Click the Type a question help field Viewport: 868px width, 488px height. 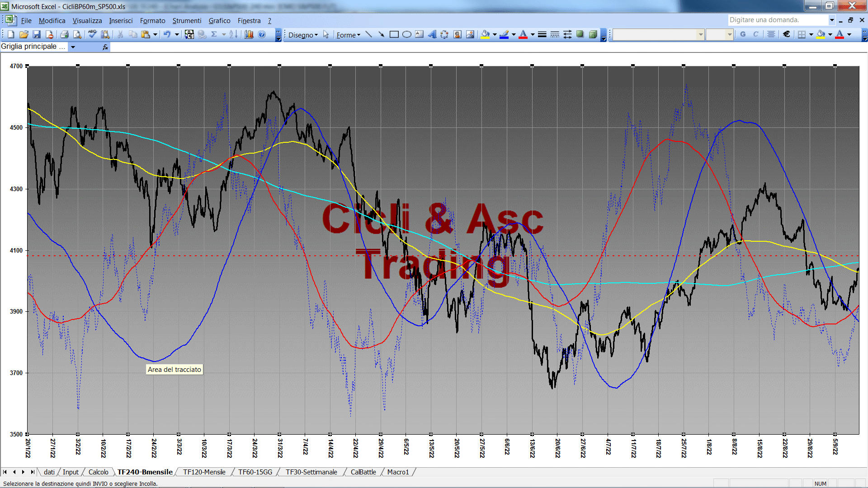coord(778,20)
